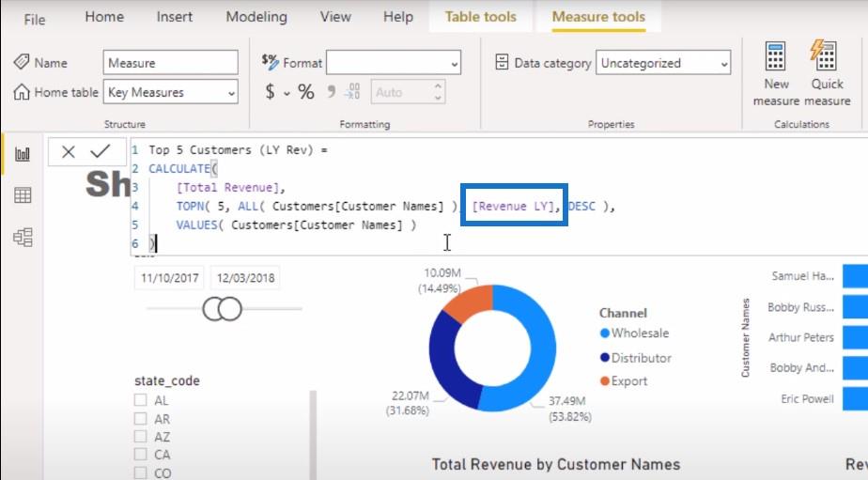Check the AL state checkbox

pos(141,400)
